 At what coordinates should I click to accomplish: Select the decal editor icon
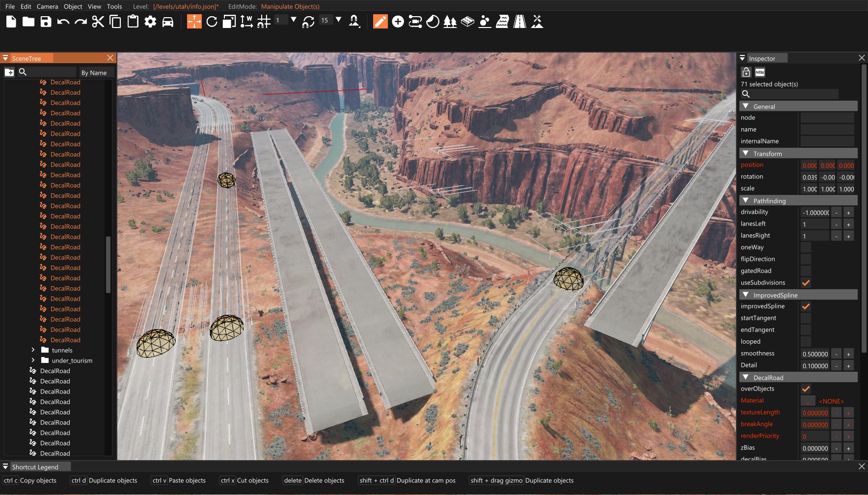coord(433,22)
